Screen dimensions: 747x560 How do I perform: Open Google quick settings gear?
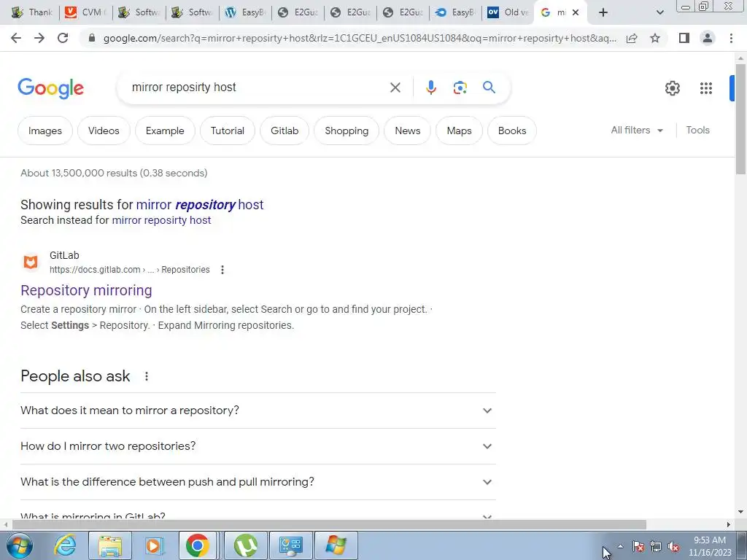click(x=672, y=88)
